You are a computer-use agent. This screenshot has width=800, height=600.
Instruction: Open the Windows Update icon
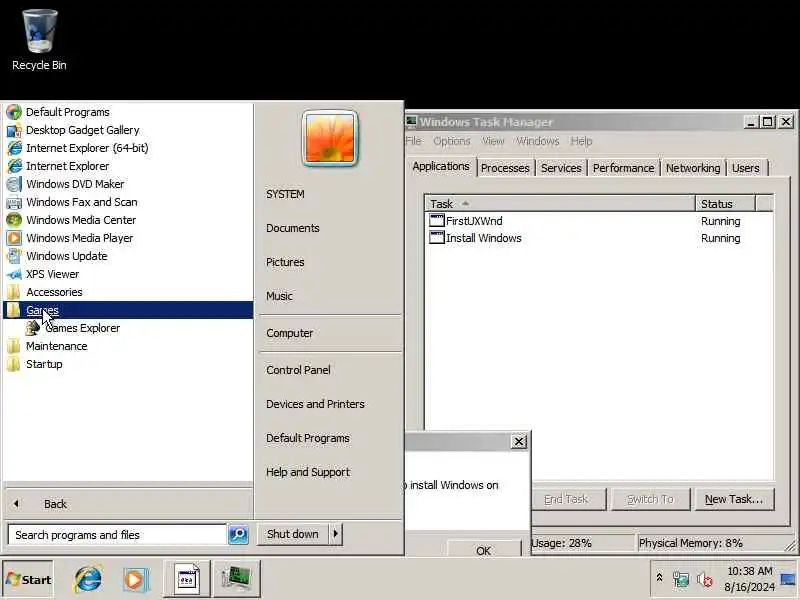point(14,256)
